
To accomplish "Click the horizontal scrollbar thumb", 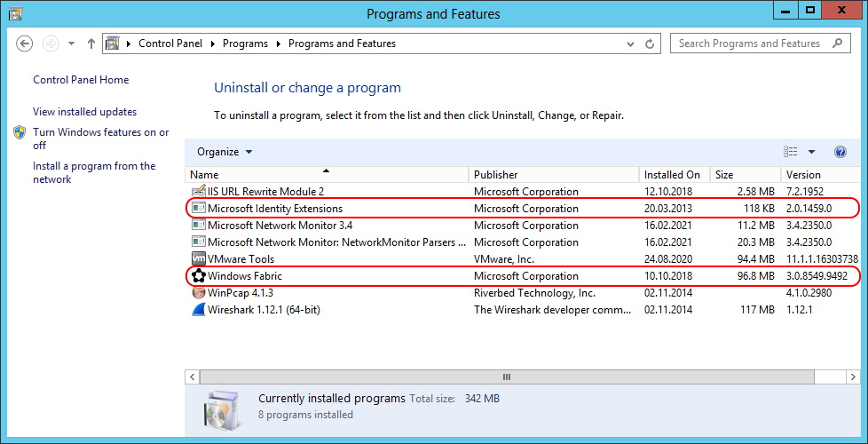I will (507, 377).
